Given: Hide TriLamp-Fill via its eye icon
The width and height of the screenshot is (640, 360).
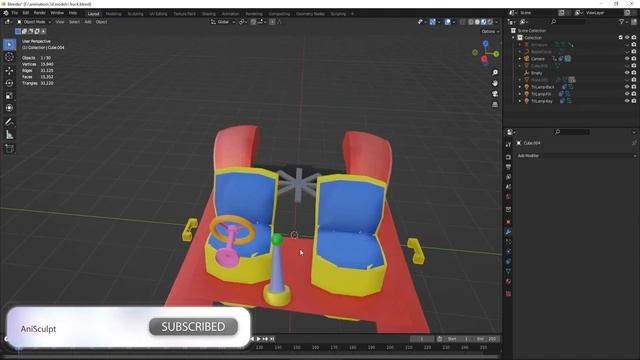Looking at the screenshot, I should click(x=627, y=94).
